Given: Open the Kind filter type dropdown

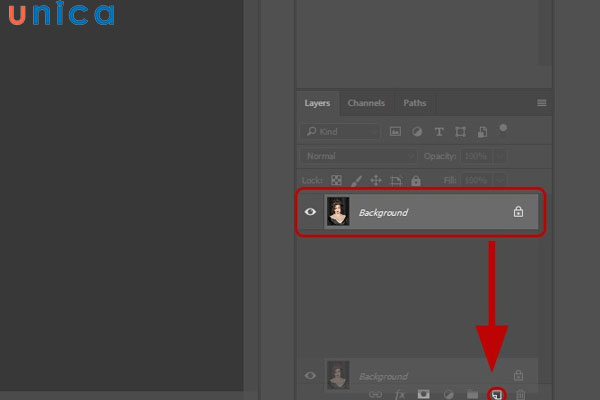Looking at the screenshot, I should (341, 132).
